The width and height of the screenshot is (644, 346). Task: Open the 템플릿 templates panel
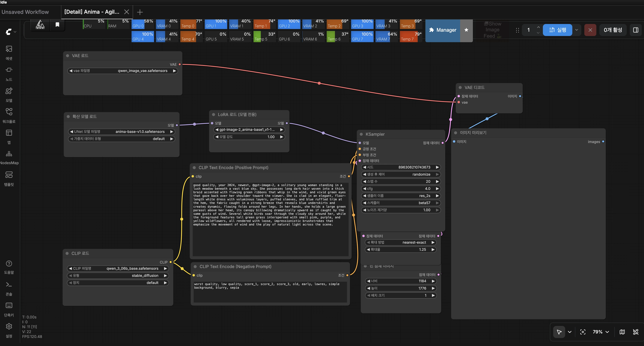pyautogui.click(x=9, y=178)
